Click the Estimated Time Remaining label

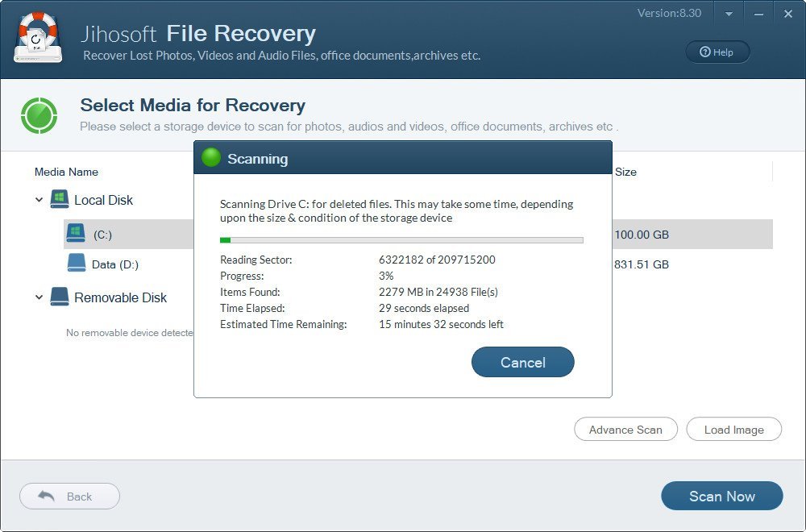pos(283,324)
